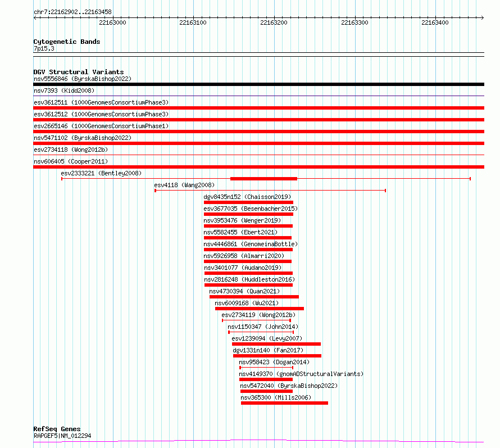
Task: Click the ruler's left arrowhead
Action: (x=35, y=17)
